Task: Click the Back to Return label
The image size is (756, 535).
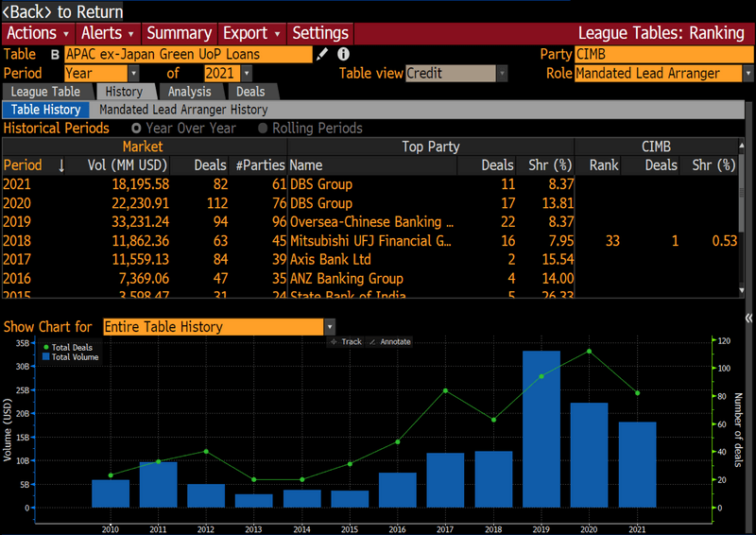Action: 62,11
